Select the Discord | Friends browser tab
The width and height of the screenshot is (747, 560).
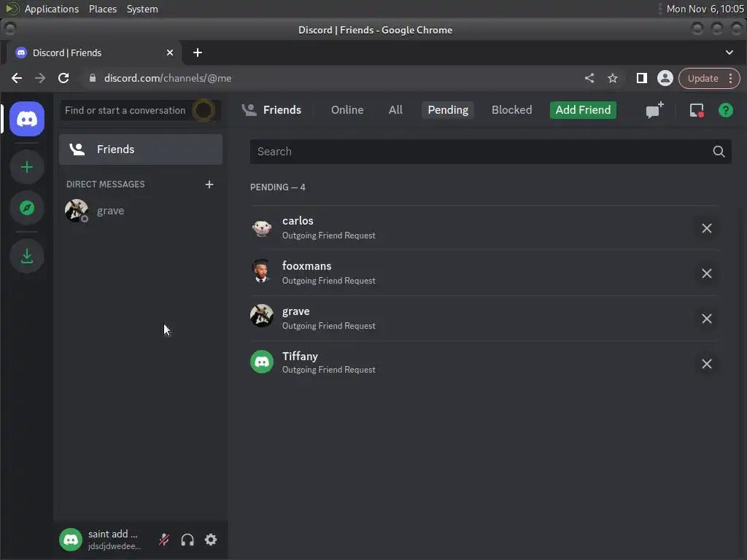click(x=94, y=52)
